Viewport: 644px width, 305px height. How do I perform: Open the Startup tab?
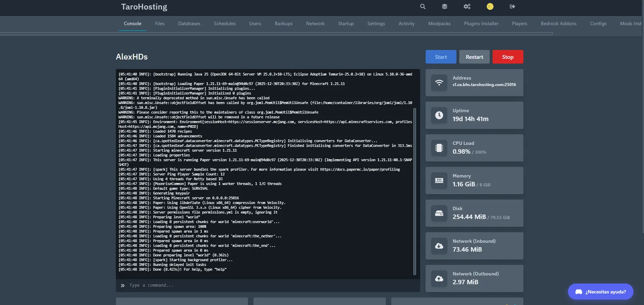(346, 24)
